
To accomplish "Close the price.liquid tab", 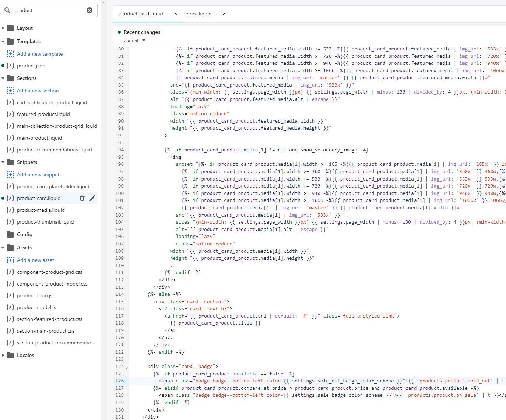I will pyautogui.click(x=224, y=14).
